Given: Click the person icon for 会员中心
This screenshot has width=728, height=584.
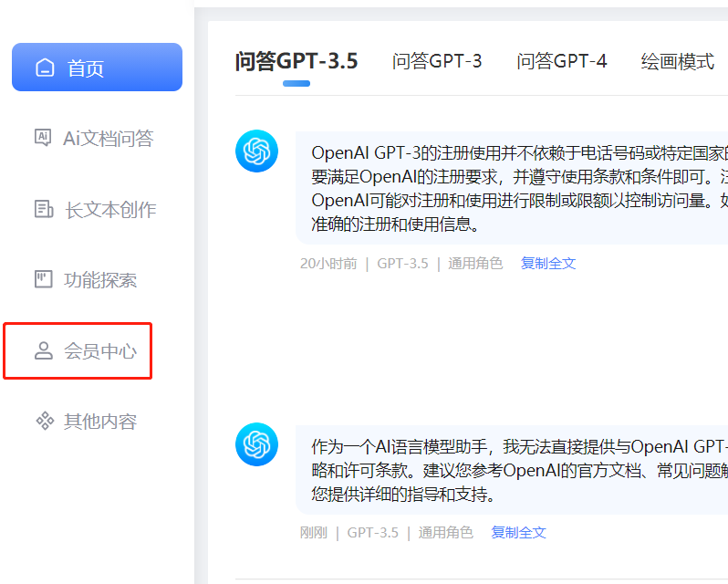Looking at the screenshot, I should pos(43,350).
